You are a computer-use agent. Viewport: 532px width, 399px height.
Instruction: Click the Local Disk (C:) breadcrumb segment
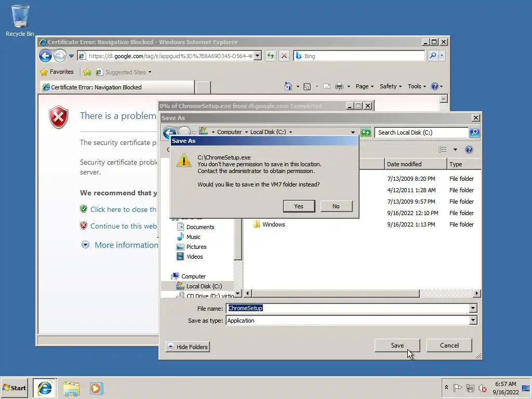(268, 132)
